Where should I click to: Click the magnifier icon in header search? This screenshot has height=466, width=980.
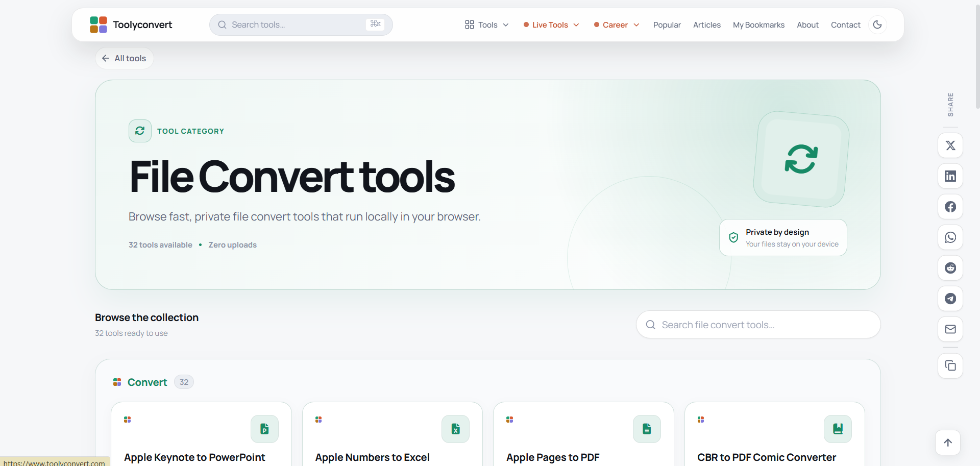[222, 24]
